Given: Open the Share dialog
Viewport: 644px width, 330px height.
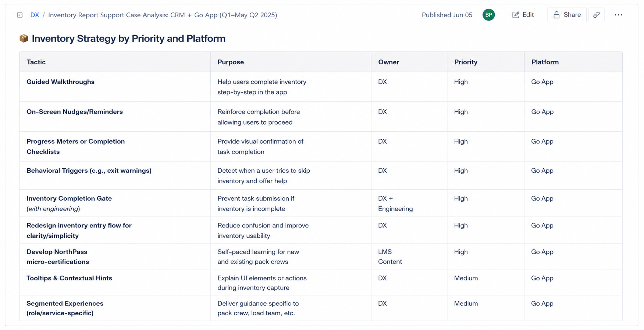Looking at the screenshot, I should click(x=567, y=15).
